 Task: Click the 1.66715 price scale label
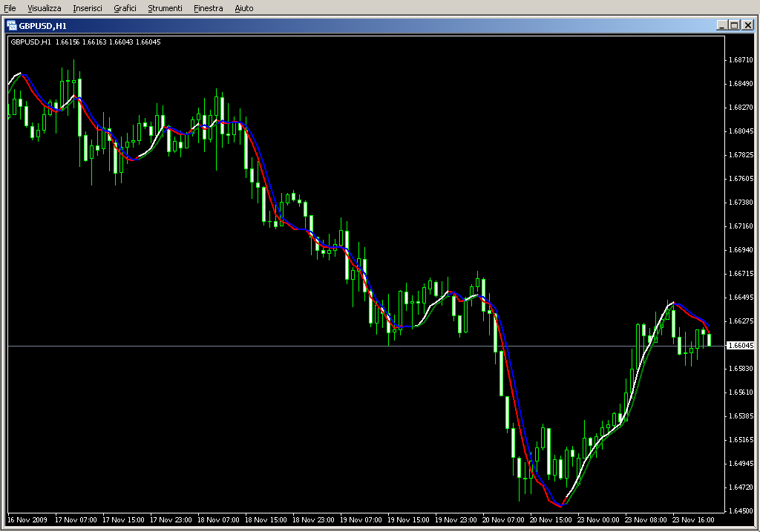(740, 274)
